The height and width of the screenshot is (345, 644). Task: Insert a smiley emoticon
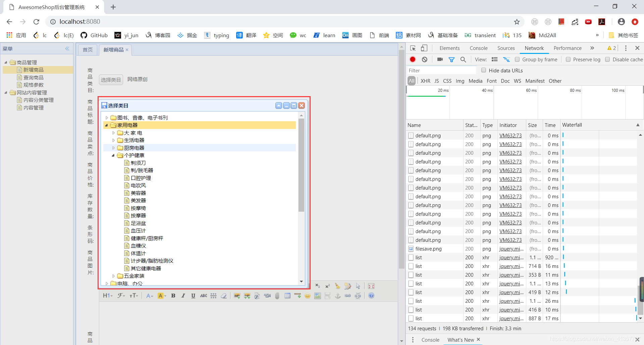(308, 295)
